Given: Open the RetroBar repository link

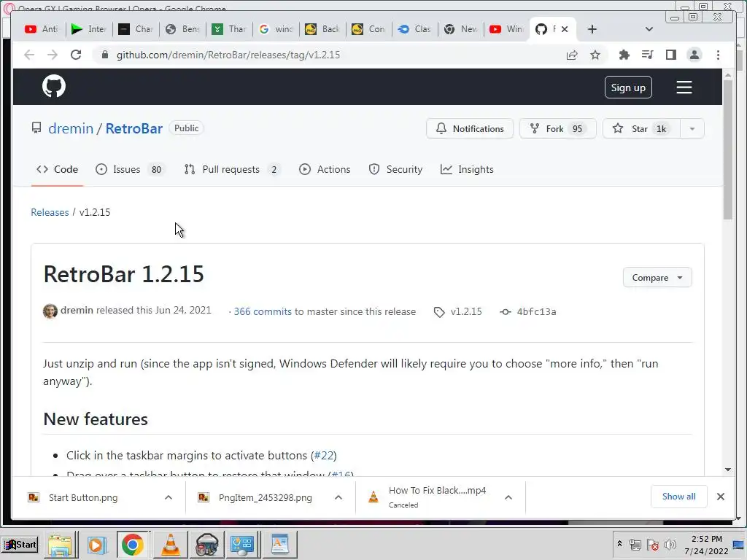Looking at the screenshot, I should tap(134, 128).
